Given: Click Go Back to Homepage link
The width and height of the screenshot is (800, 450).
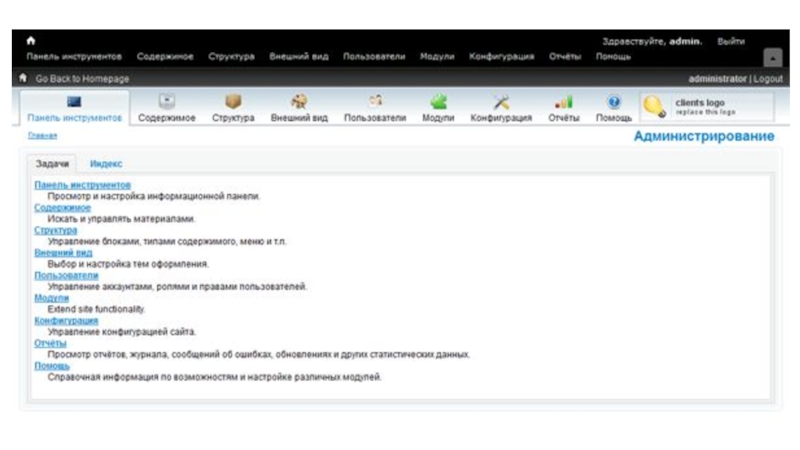Looking at the screenshot, I should [82, 78].
